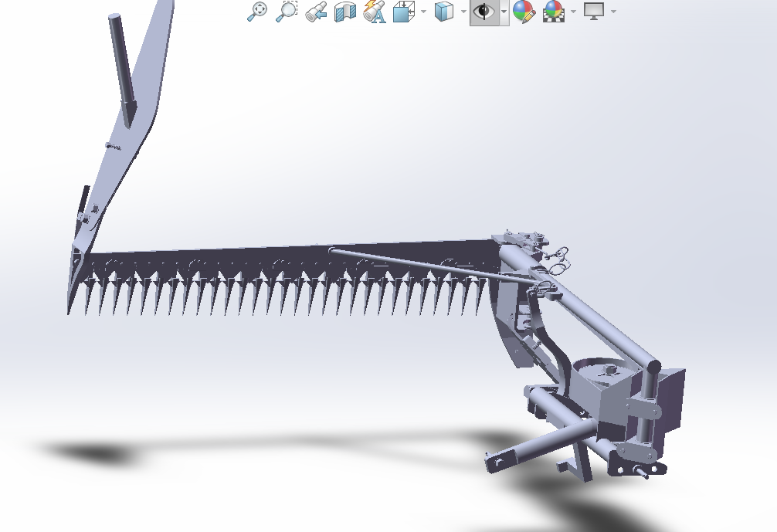Click the Display Style cube icon

coord(444,12)
